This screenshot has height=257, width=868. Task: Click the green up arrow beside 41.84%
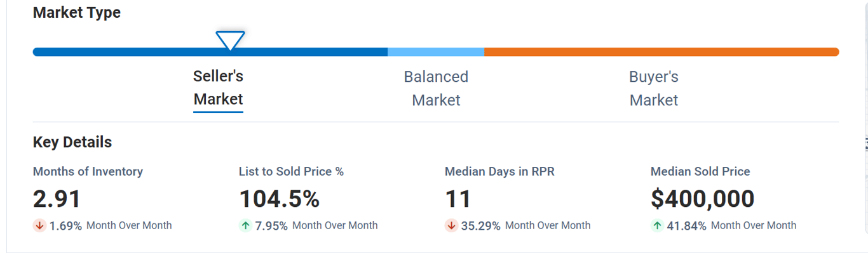pyautogui.click(x=657, y=225)
